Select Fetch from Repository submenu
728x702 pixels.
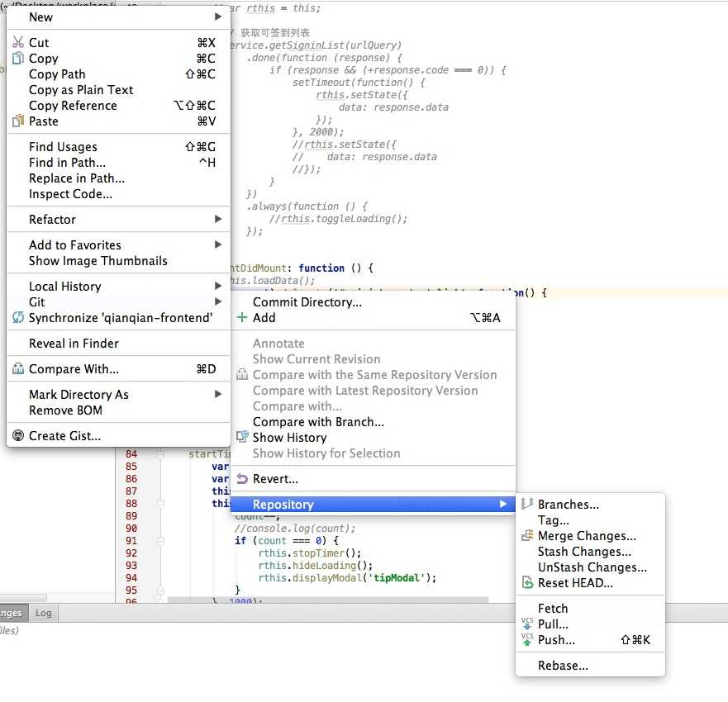(x=590, y=609)
